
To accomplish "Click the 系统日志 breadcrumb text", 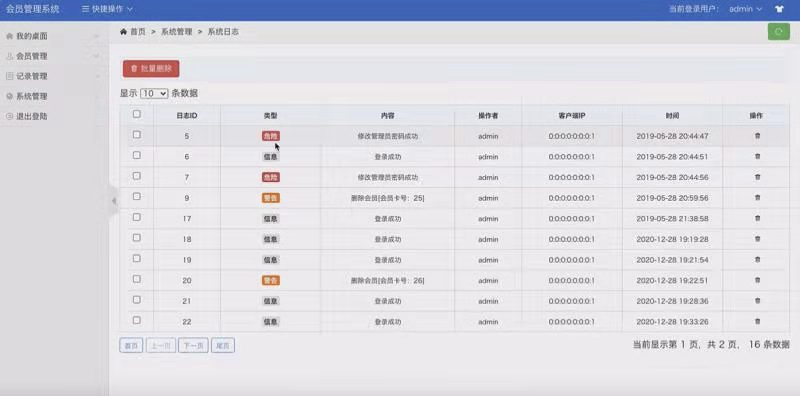I will coord(223,32).
